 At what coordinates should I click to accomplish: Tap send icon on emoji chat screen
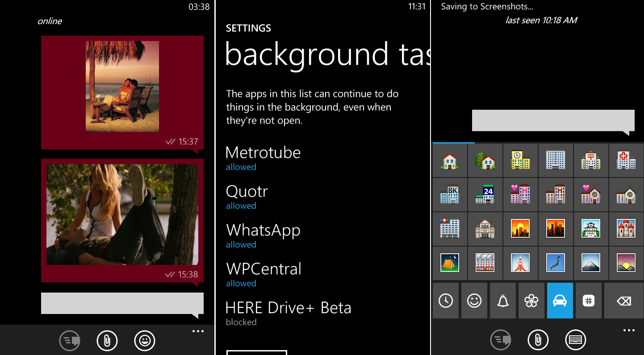(x=501, y=340)
